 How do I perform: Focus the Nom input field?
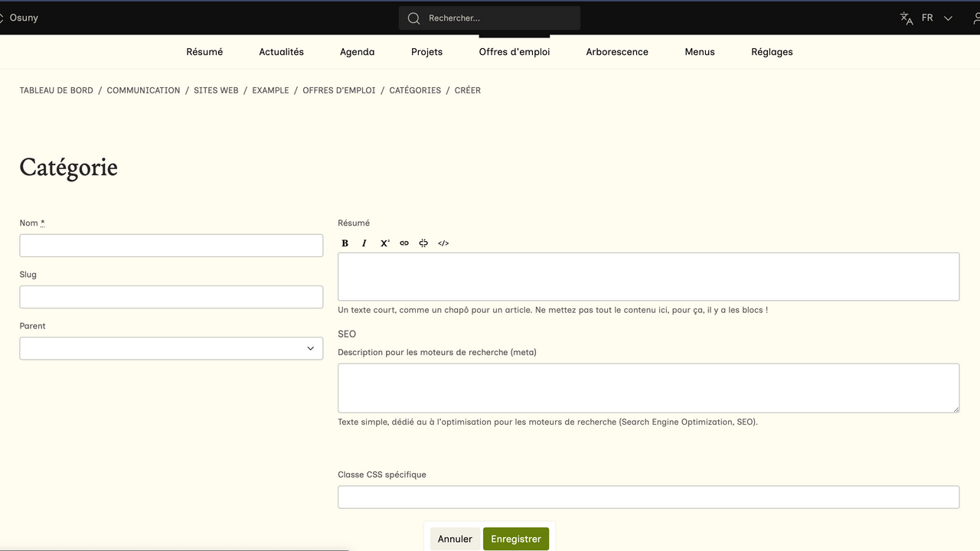pyautogui.click(x=171, y=246)
